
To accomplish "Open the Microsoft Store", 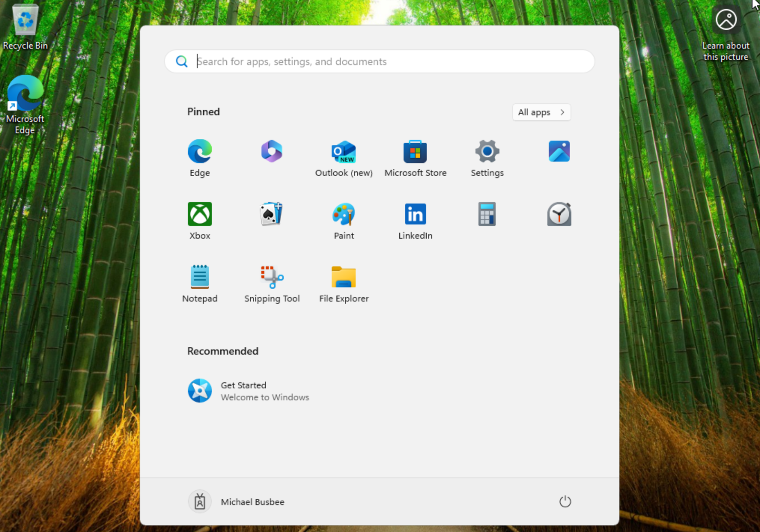I will pyautogui.click(x=415, y=157).
